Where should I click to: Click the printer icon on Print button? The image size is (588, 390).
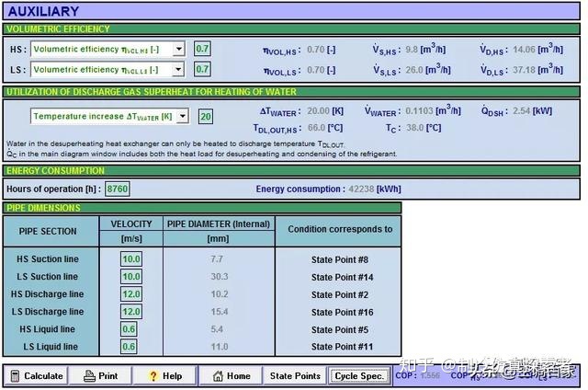89,375
